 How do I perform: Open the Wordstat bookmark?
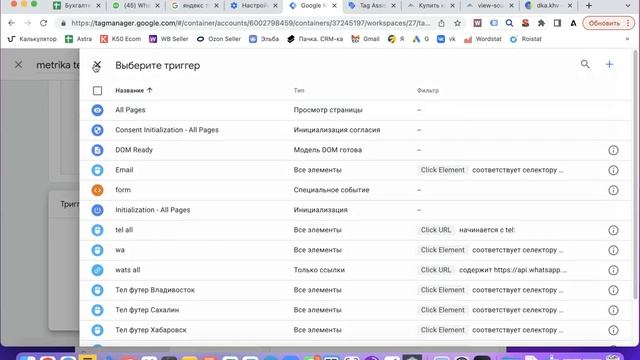[483, 39]
